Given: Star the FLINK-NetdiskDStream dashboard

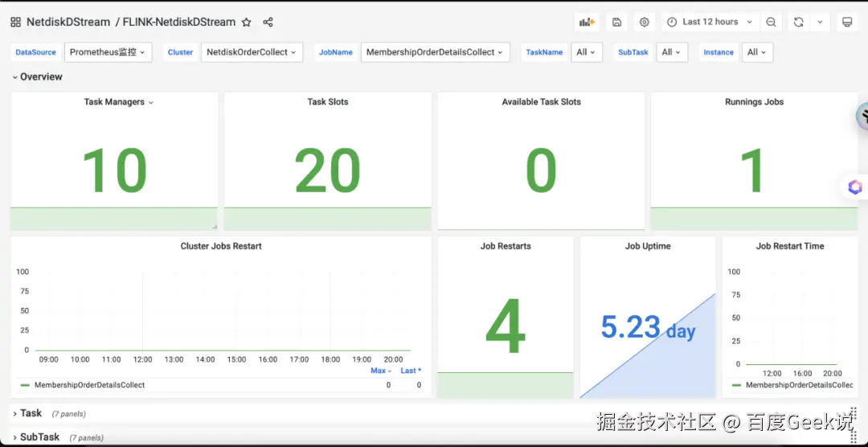Looking at the screenshot, I should tap(247, 23).
